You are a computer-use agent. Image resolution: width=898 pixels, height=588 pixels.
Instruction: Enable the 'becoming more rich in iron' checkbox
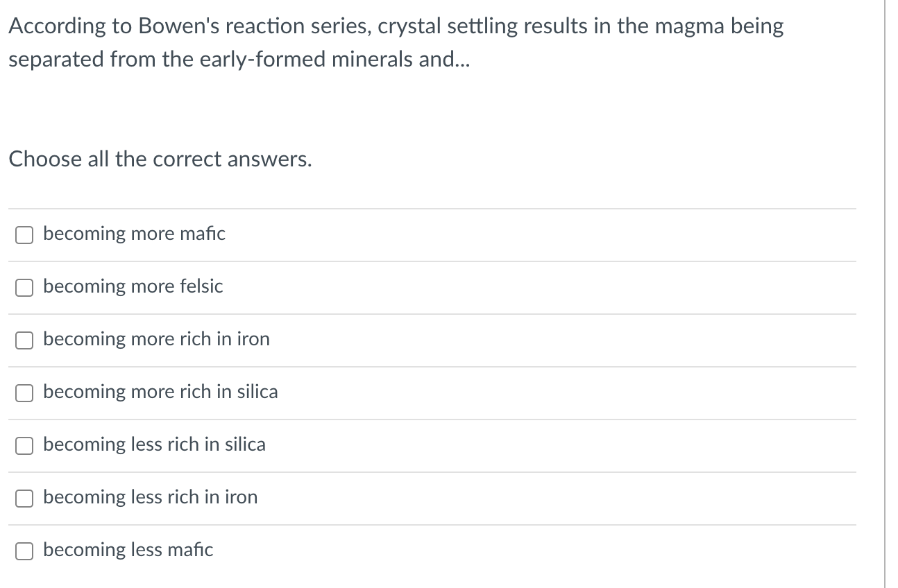pyautogui.click(x=25, y=340)
